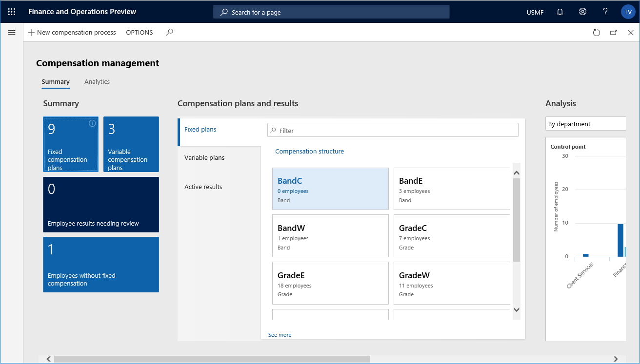Open the By department analysis dropdown
640x364 pixels.
pos(585,123)
